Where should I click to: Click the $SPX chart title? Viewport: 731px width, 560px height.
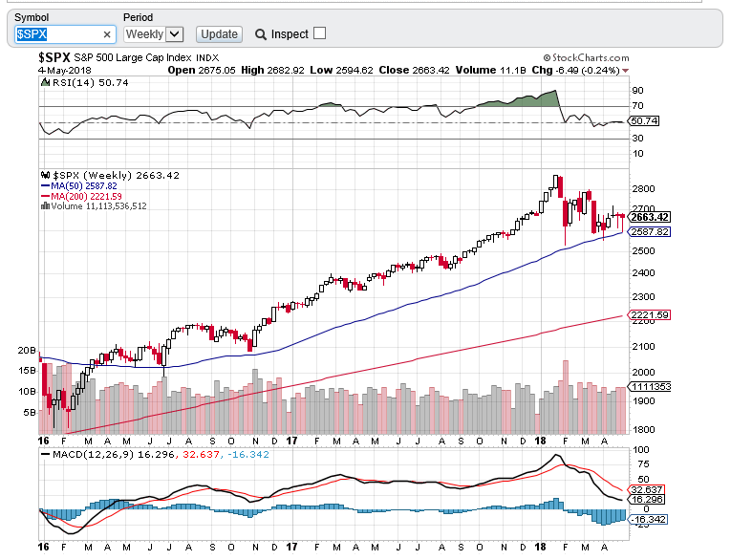coord(54,58)
